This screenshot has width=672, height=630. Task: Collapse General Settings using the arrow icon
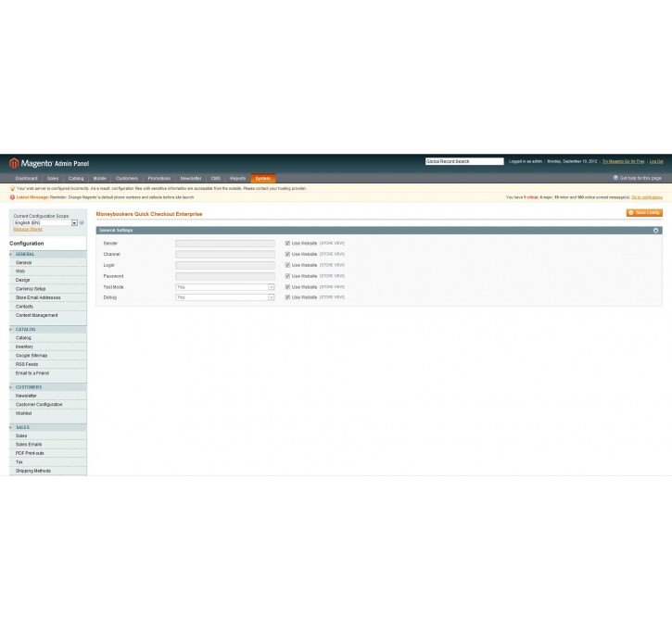coord(656,230)
